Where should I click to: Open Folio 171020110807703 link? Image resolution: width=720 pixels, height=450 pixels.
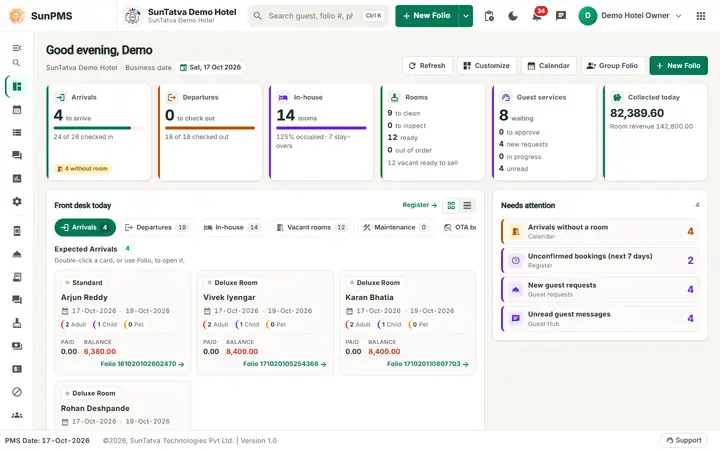pos(428,364)
